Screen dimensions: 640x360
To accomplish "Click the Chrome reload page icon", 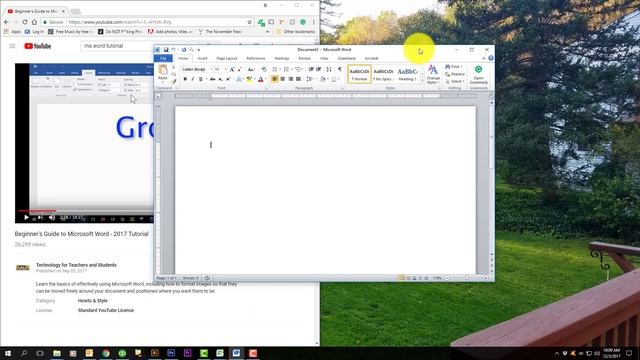I will 25,22.
